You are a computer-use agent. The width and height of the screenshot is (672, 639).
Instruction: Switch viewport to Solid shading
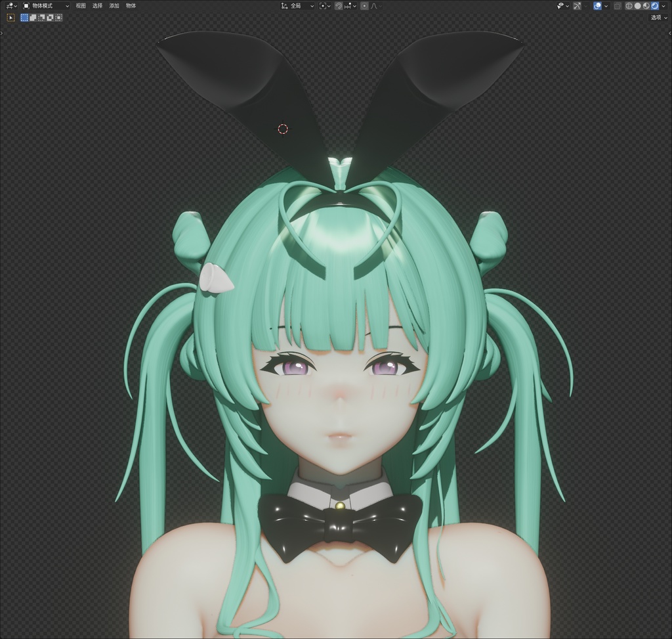tap(639, 6)
